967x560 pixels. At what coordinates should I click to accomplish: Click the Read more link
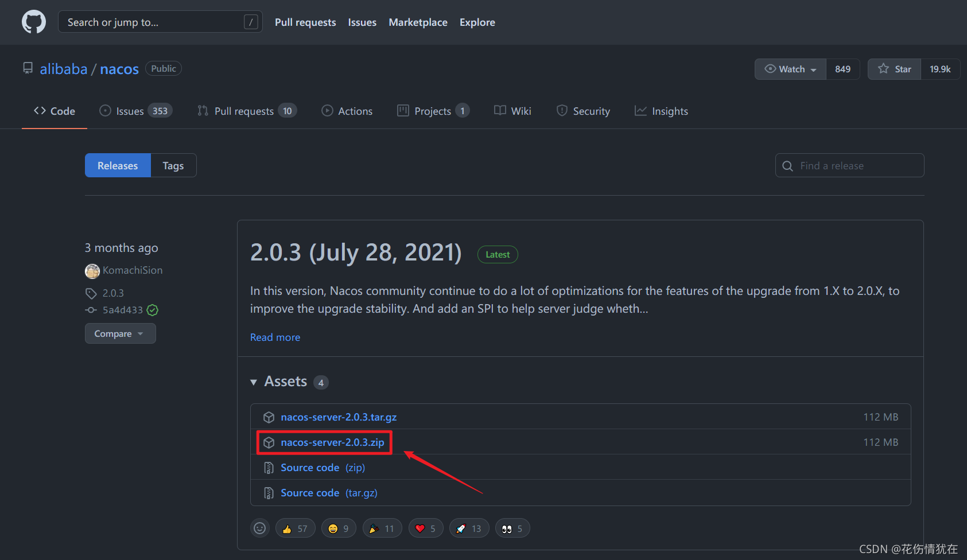click(275, 337)
